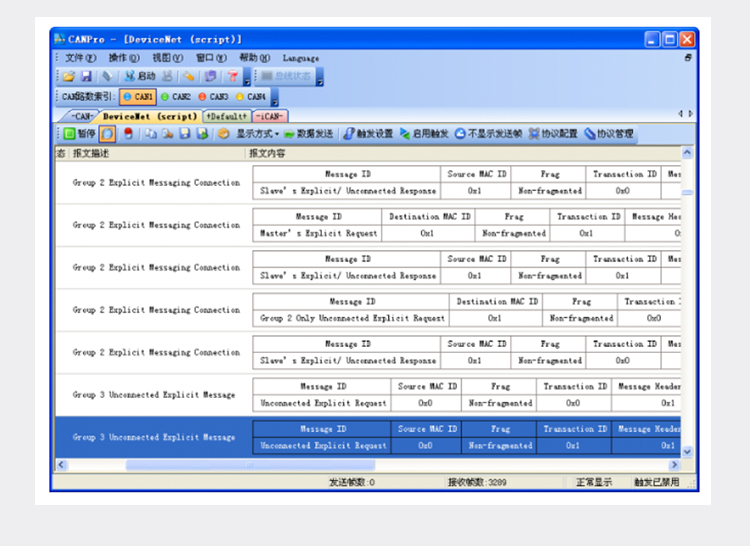The width and height of the screenshot is (750, 546).
Task: Click the tag-shaped icon left of 启动
Action: 108,76
